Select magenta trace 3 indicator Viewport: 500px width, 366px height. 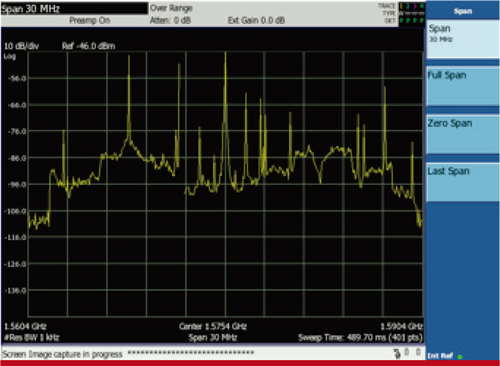point(415,6)
